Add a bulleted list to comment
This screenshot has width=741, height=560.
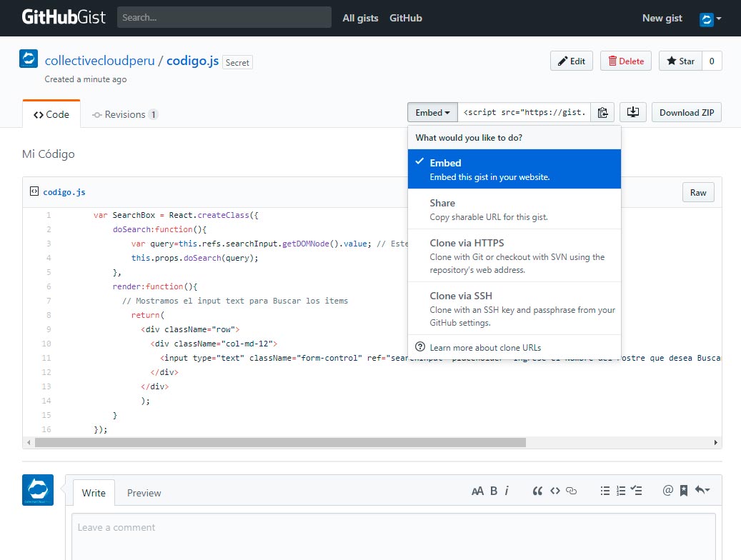[x=605, y=491]
